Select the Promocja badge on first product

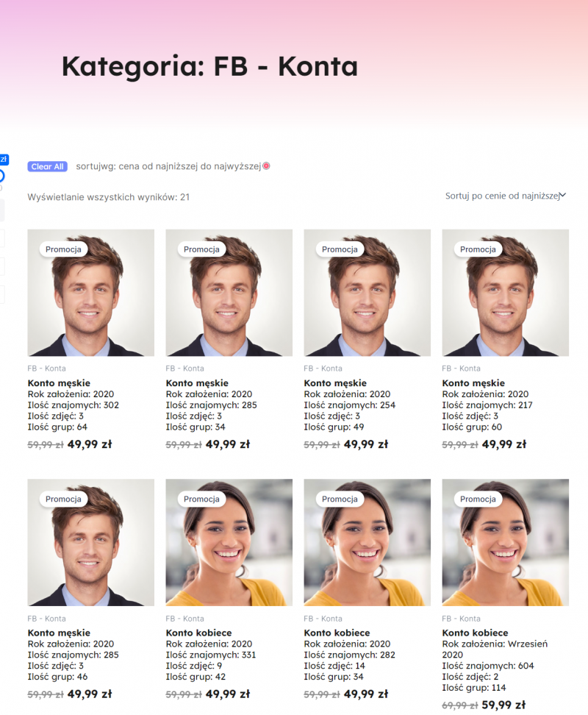tap(63, 249)
